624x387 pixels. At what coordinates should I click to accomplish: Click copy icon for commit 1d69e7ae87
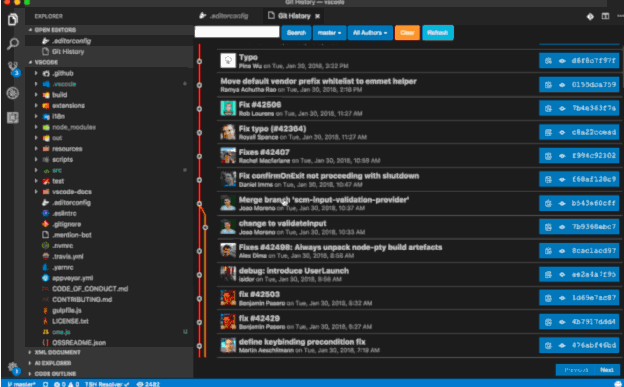(548, 298)
